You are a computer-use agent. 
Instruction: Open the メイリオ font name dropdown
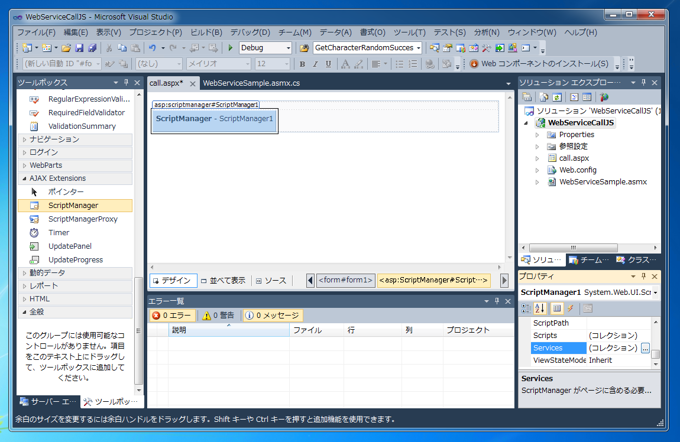point(248,64)
